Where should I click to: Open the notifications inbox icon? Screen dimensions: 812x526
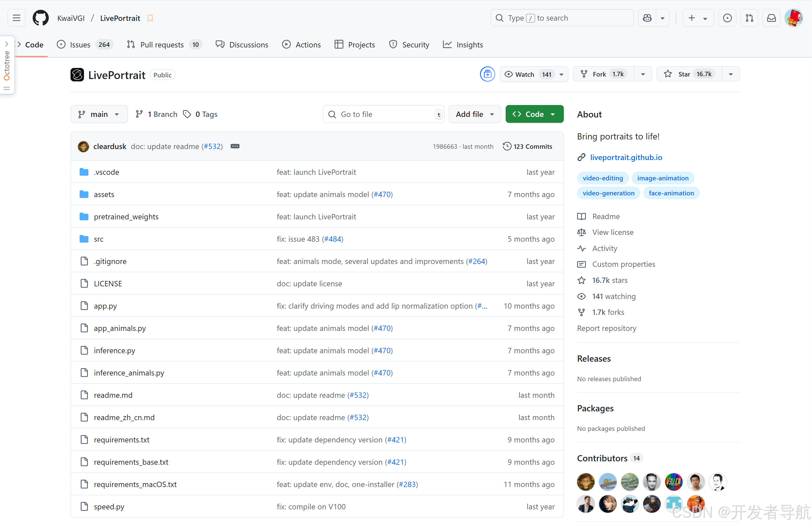click(771, 18)
